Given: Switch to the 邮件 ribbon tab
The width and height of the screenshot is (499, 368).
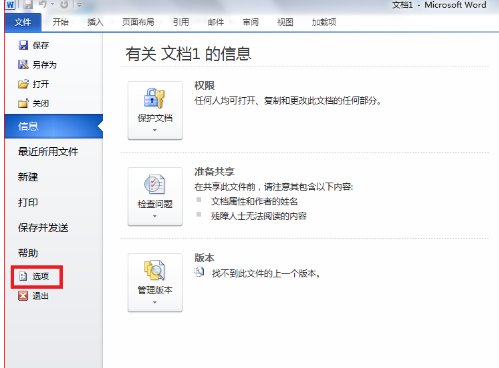Looking at the screenshot, I should tap(216, 22).
